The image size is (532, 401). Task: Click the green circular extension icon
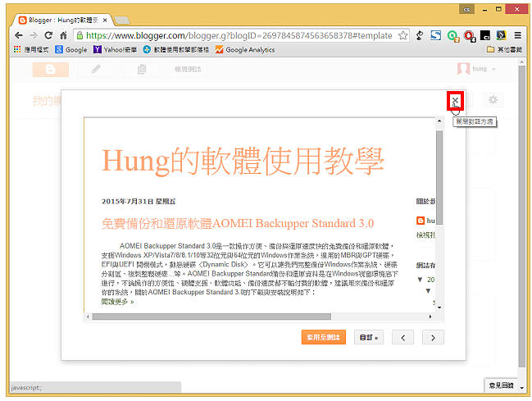click(x=452, y=35)
